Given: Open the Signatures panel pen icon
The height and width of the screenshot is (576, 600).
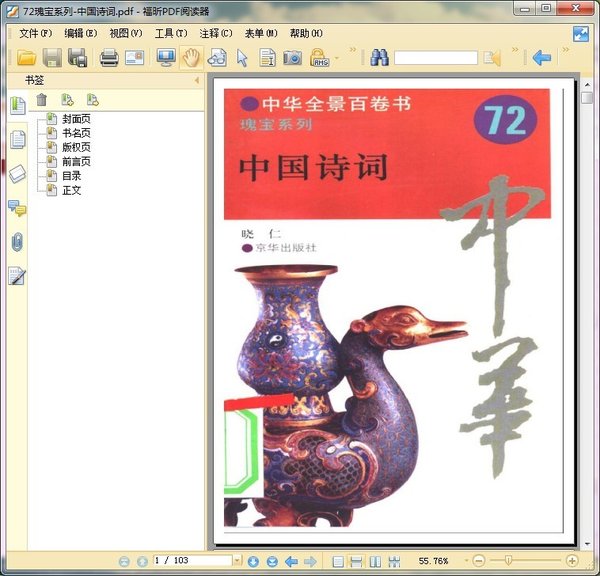Looking at the screenshot, I should click(18, 276).
